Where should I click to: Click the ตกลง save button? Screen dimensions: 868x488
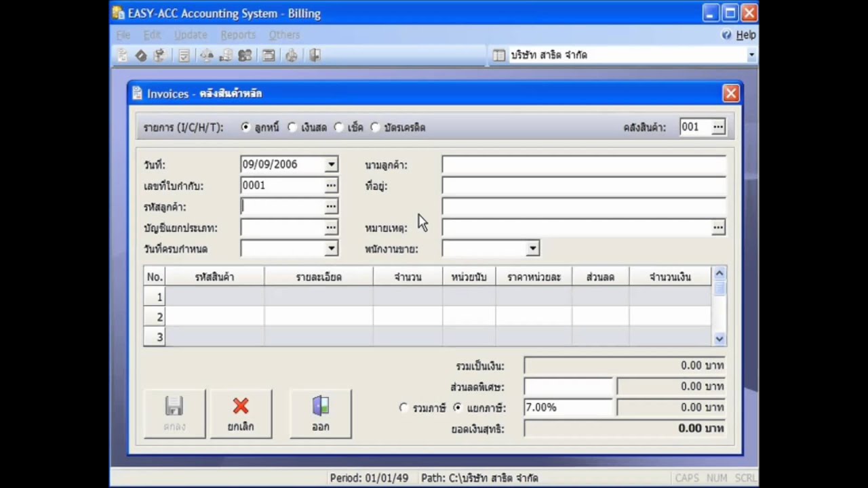(174, 413)
